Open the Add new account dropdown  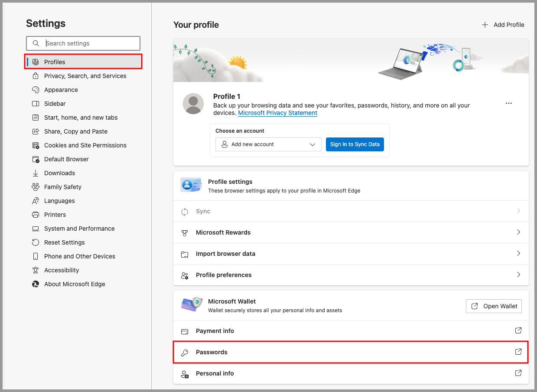point(268,144)
